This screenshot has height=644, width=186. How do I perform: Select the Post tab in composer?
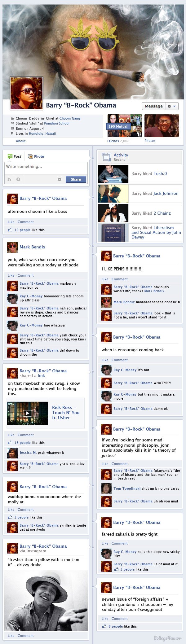click(x=15, y=156)
